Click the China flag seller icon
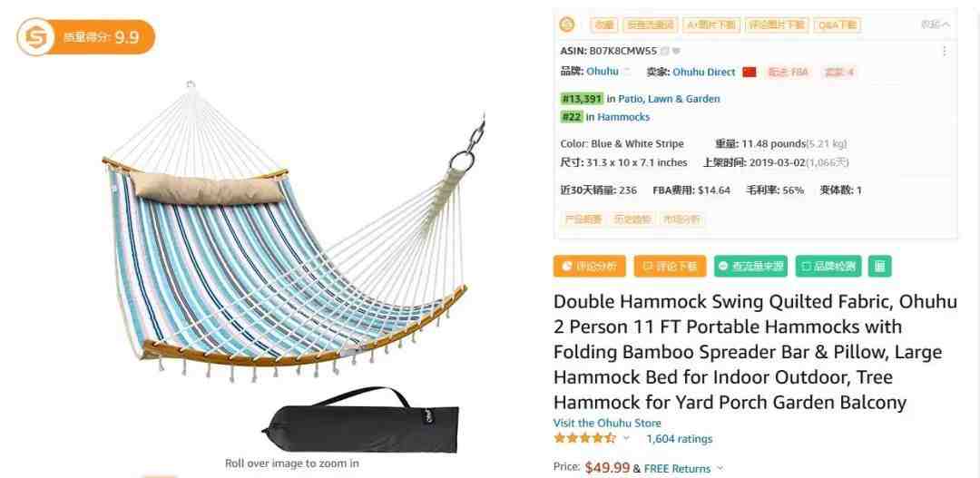 pyautogui.click(x=750, y=72)
